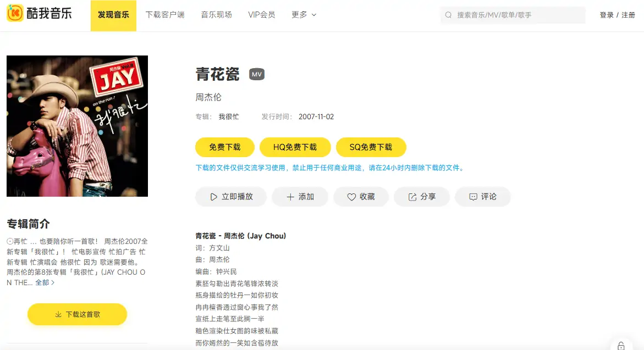The image size is (644, 350).
Task: Click the download disclaimer notice text
Action: click(330, 168)
